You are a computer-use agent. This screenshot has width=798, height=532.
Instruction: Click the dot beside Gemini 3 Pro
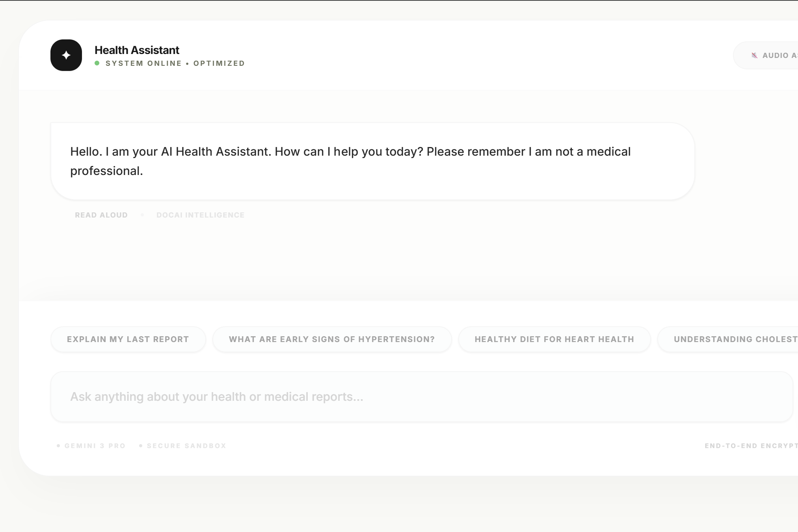pos(58,446)
